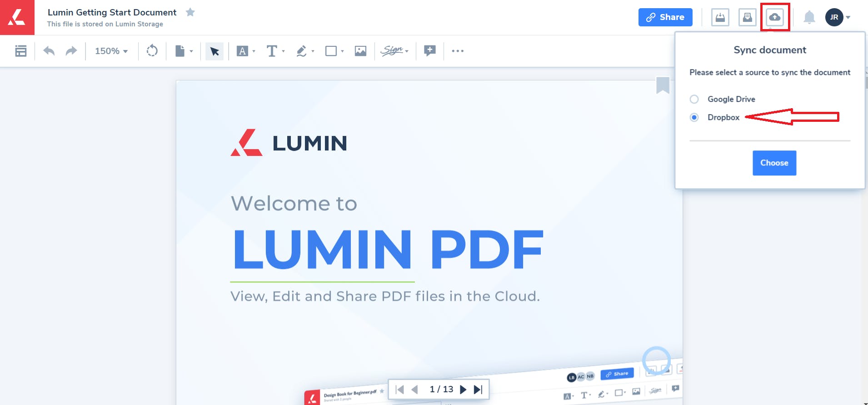The image size is (868, 405).
Task: Click the blue Share button
Action: (665, 17)
